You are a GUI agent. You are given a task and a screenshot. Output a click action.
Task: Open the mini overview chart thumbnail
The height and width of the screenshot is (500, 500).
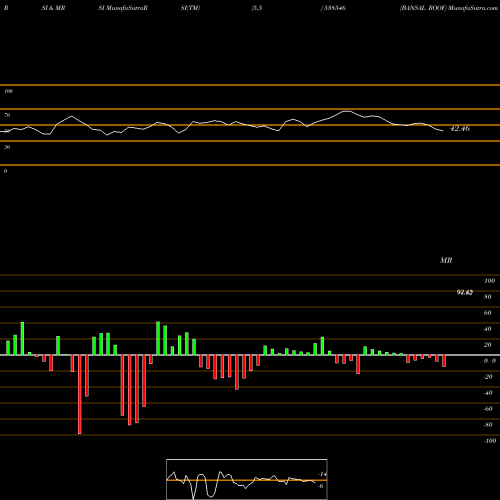coord(247,479)
